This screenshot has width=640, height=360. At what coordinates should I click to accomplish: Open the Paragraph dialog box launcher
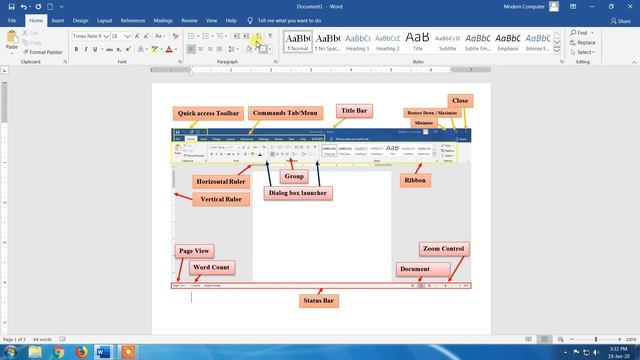click(x=276, y=62)
